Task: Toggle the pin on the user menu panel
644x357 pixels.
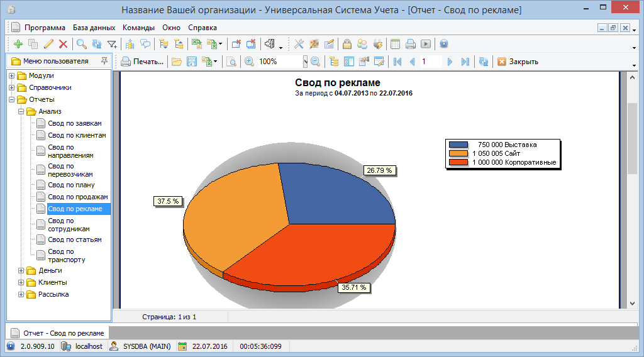Action: pos(104,61)
